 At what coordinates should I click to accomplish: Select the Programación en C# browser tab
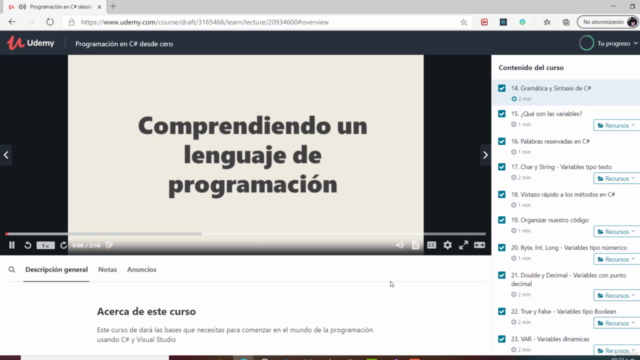pos(55,7)
